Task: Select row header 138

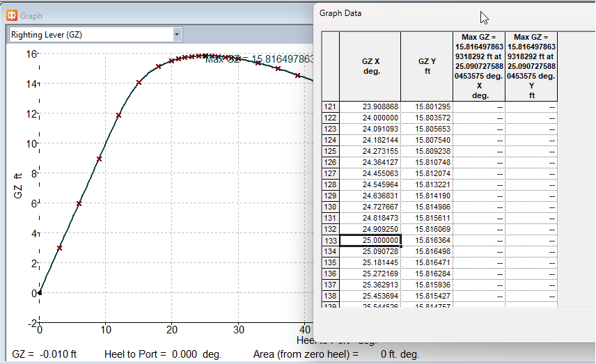Action: 331,296
